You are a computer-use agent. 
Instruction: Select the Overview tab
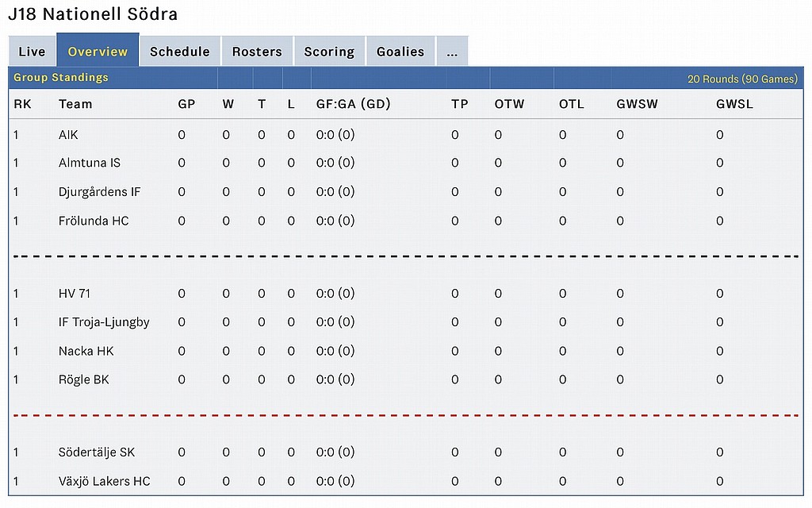click(x=98, y=50)
